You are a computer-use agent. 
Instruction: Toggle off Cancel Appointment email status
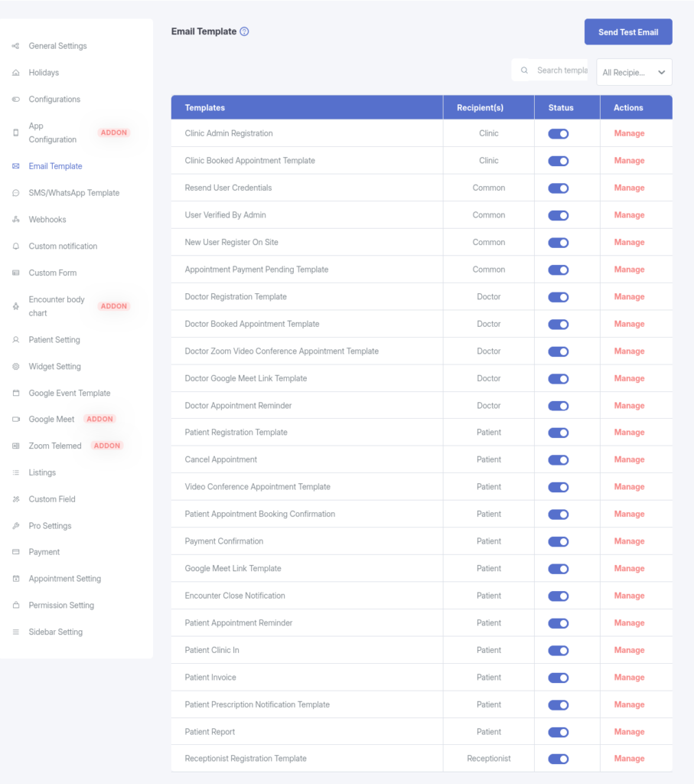559,460
